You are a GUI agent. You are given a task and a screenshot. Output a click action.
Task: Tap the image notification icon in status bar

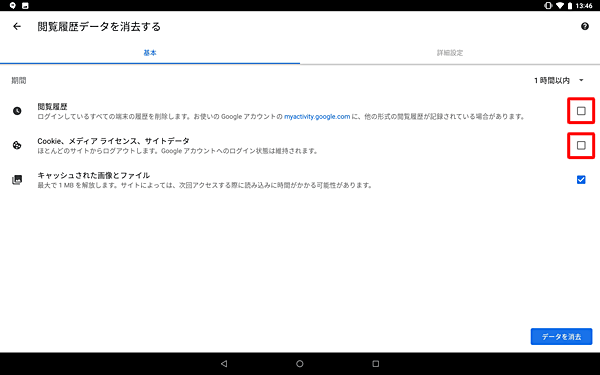(x=25, y=5)
